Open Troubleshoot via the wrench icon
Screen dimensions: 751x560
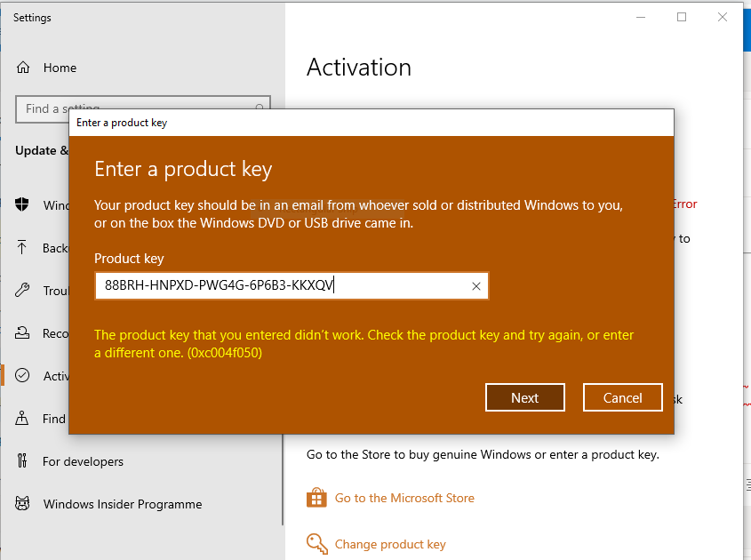(x=22, y=290)
